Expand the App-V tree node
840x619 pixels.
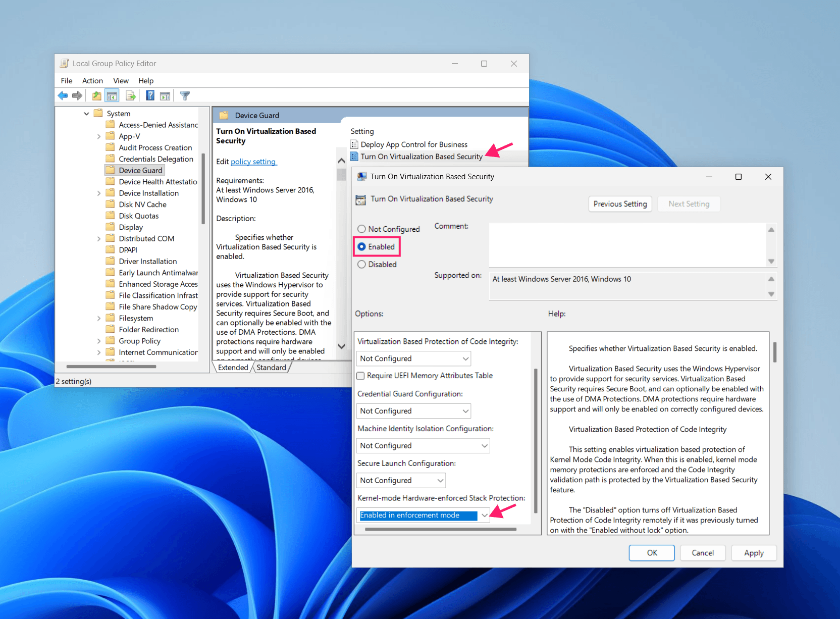coord(99,136)
